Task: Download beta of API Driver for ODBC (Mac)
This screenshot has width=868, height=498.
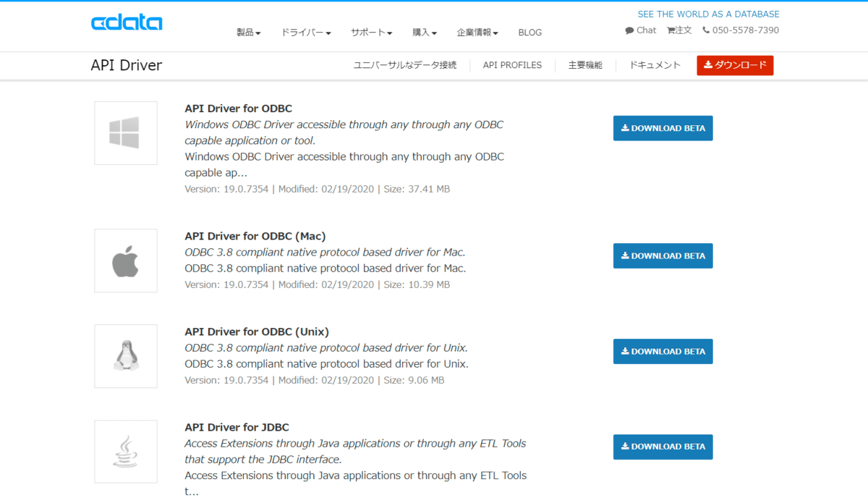Action: pyautogui.click(x=663, y=256)
